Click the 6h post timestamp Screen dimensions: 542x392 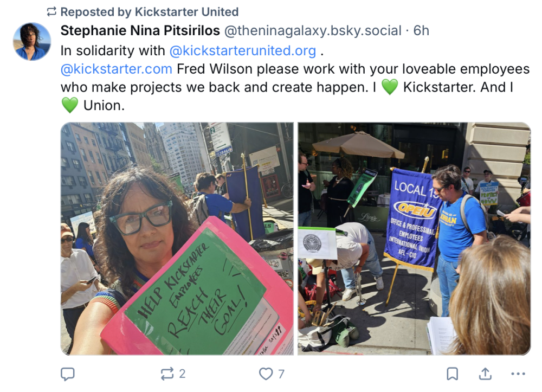[x=421, y=31]
